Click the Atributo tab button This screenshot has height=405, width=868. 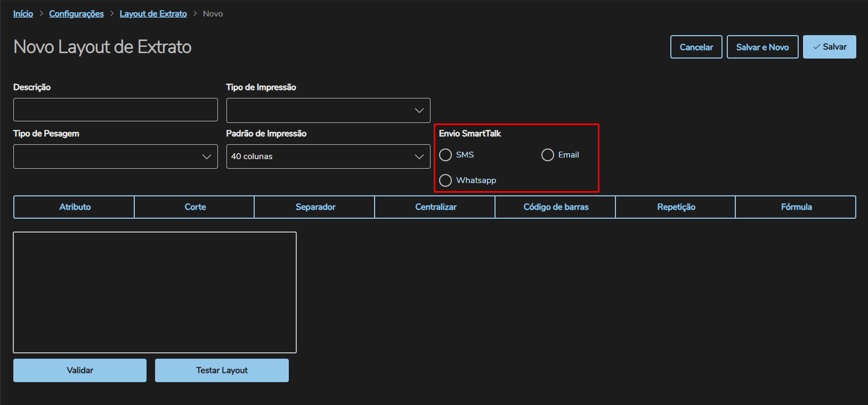[75, 207]
